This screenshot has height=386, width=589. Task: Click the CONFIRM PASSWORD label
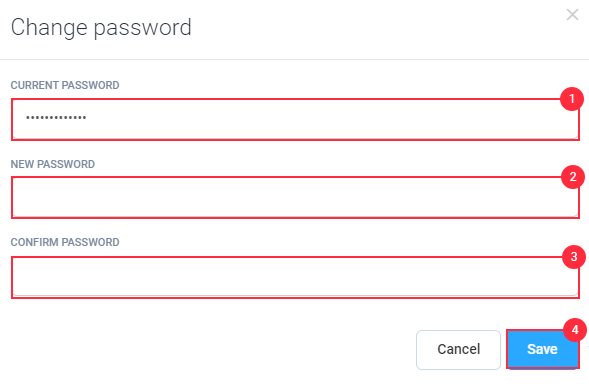pos(65,242)
